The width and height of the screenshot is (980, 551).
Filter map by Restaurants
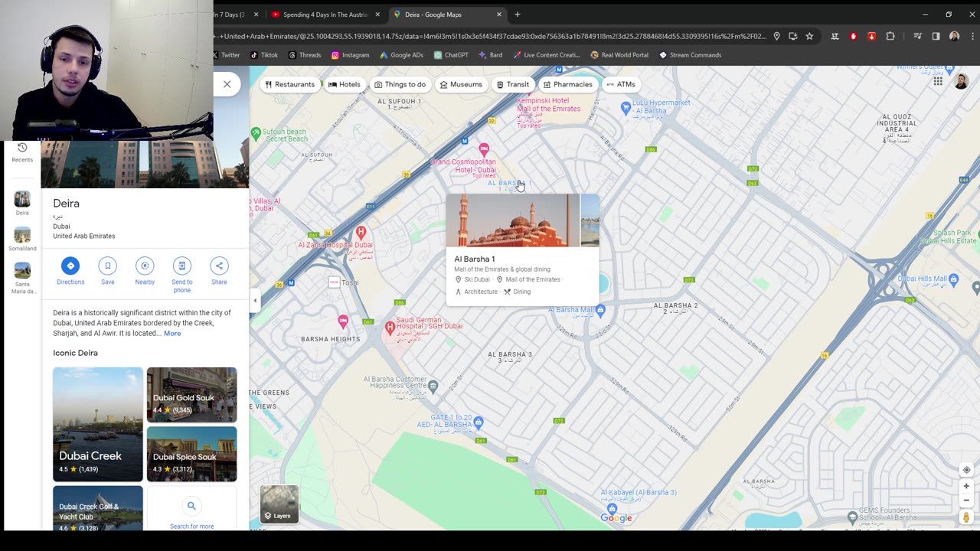tap(289, 84)
